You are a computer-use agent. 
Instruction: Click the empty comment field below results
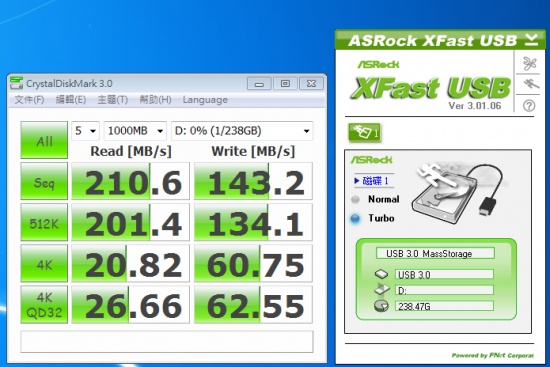(167, 341)
